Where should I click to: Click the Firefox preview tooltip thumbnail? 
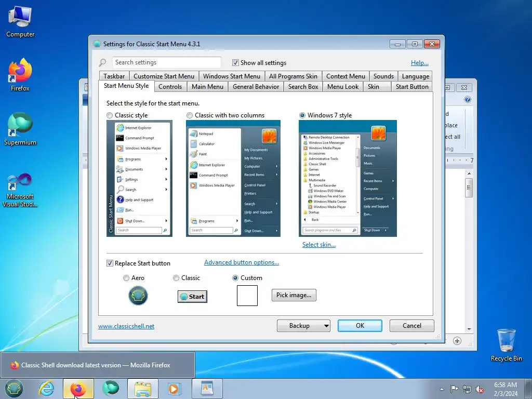point(97,365)
